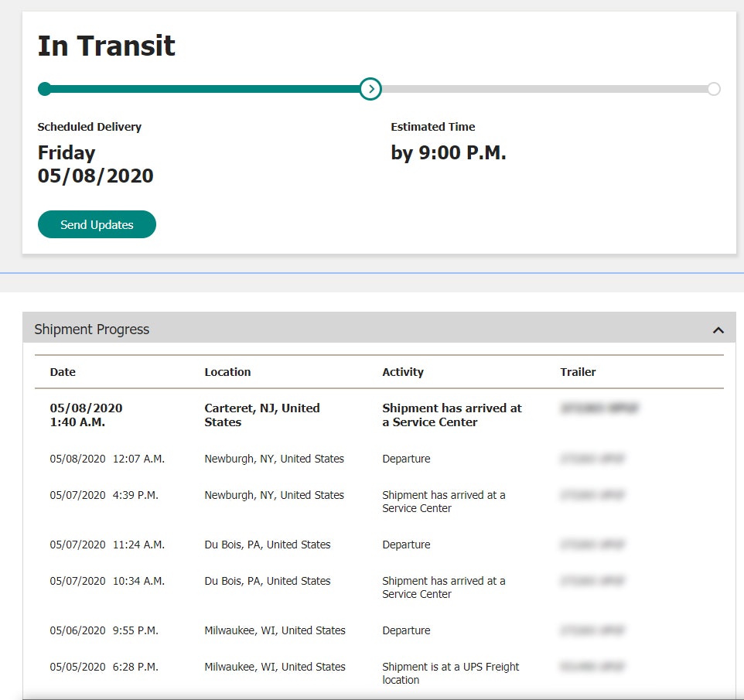
Task: Click the current-position arrow on the progress bar
Action: tap(371, 89)
